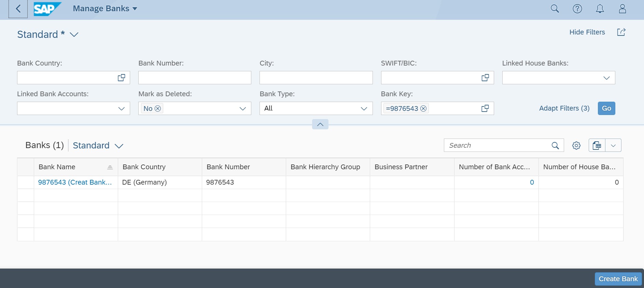
Task: Open value help for Bank Country
Action: pyautogui.click(x=121, y=78)
